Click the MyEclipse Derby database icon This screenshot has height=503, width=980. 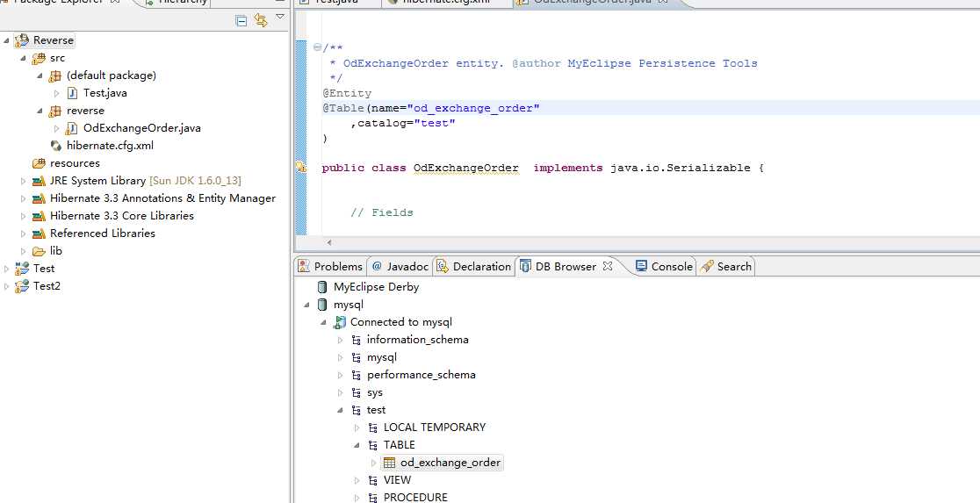(x=322, y=287)
